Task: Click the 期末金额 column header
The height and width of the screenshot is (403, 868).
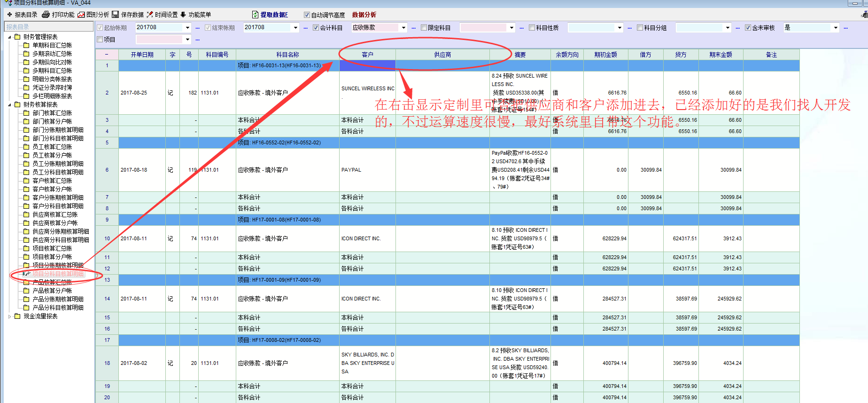Action: (x=721, y=55)
